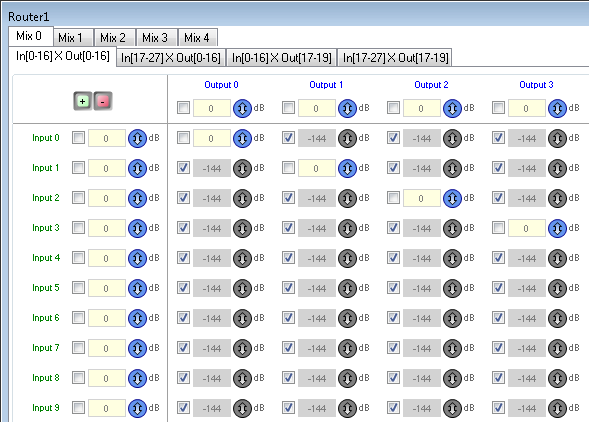Toggle Input 0 to Output 0 mute checkbox
The image size is (589, 422).
183,138
